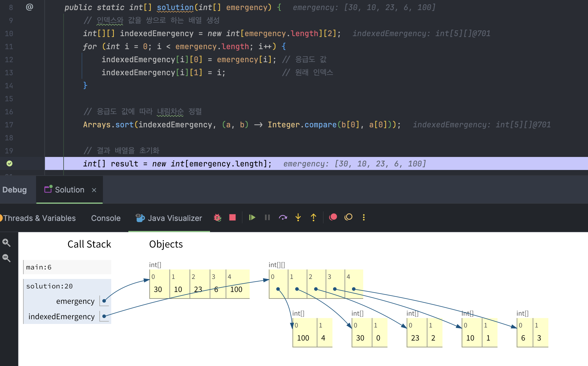Screen dimensions: 588x366
Task: Click the highlighted result declaration line
Action: [316, 163]
